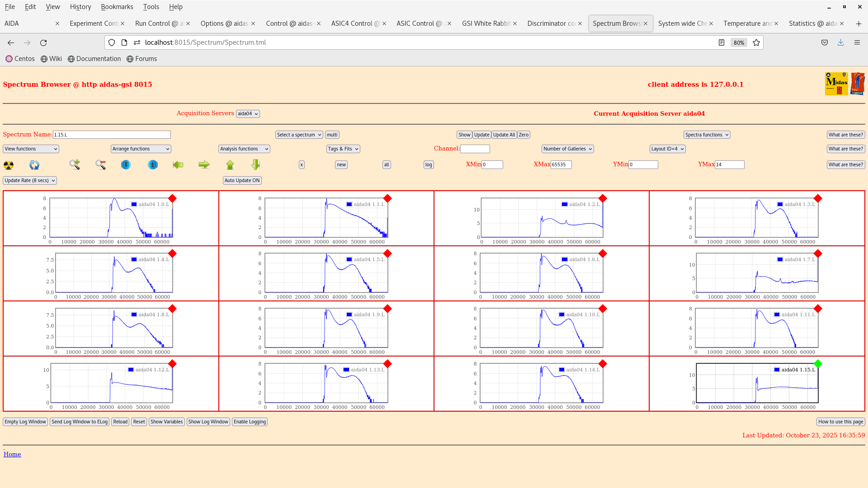Click the blue refresh icon

[x=34, y=165]
